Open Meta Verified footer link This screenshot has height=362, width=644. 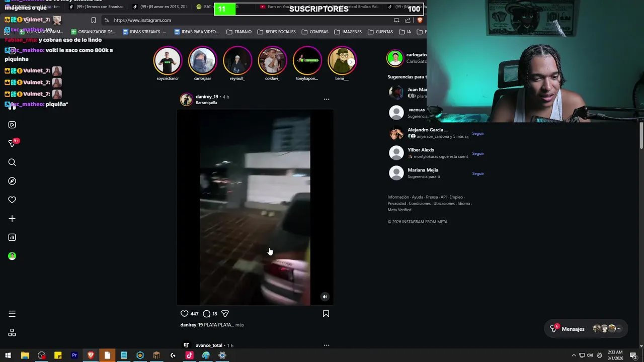[x=399, y=210]
